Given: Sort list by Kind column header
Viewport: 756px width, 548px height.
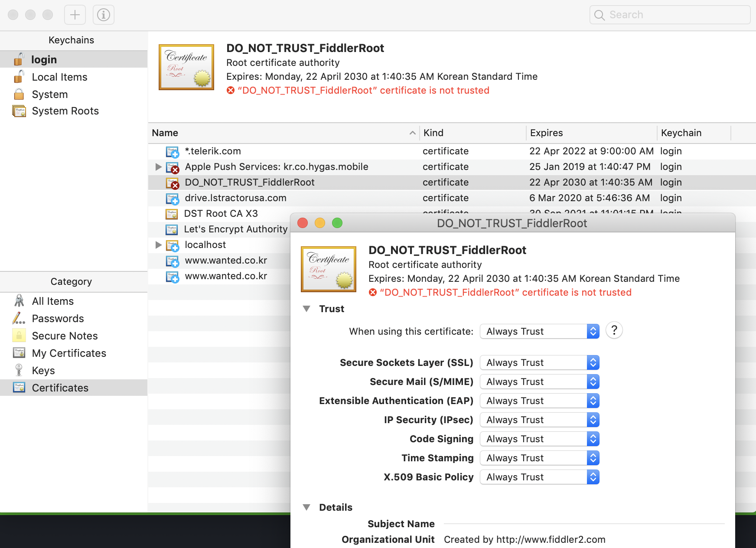Looking at the screenshot, I should [x=473, y=133].
